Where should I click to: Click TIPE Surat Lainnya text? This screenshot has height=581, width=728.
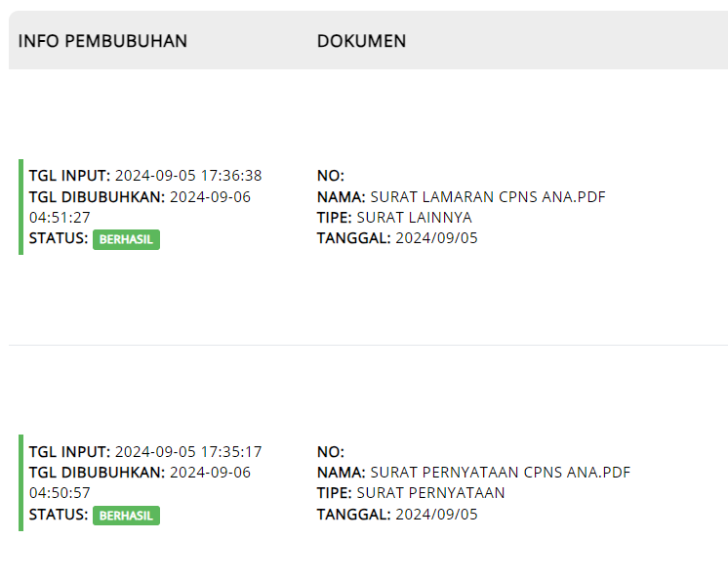[394, 218]
